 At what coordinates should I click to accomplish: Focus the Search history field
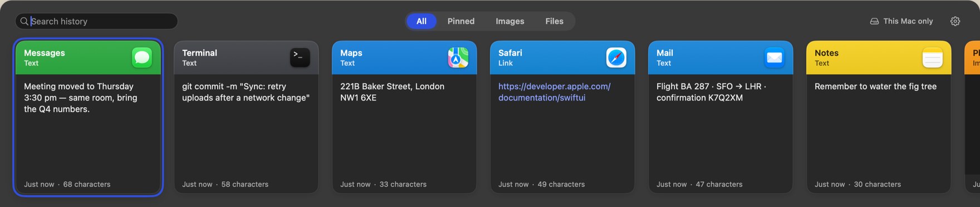pos(97,21)
